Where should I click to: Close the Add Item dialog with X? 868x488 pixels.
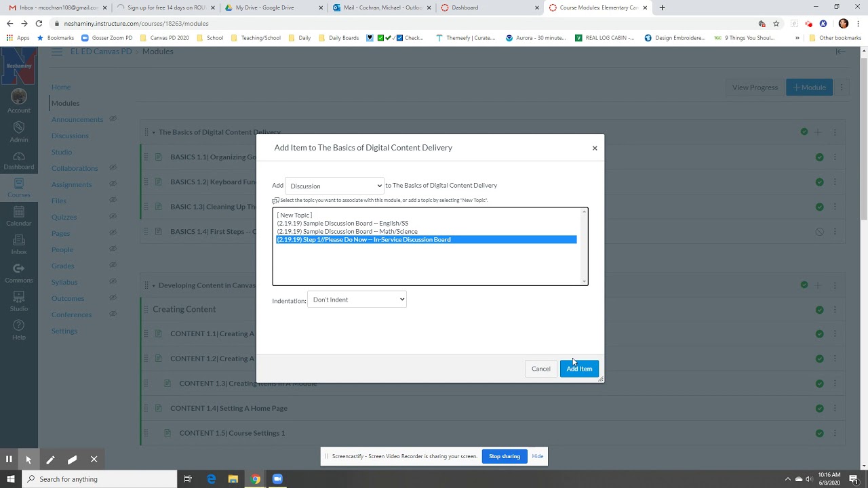595,148
